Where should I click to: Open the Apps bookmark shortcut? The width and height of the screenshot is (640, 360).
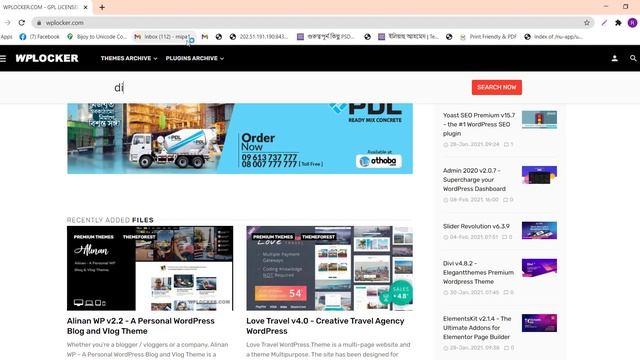click(7, 37)
